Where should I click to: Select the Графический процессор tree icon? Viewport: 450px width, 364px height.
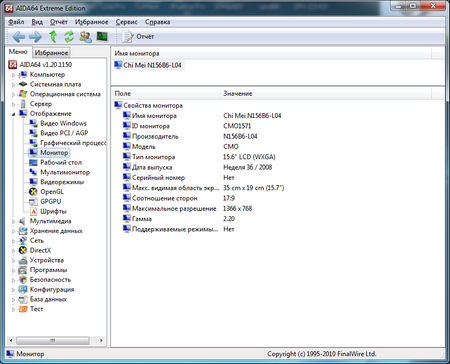click(33, 143)
